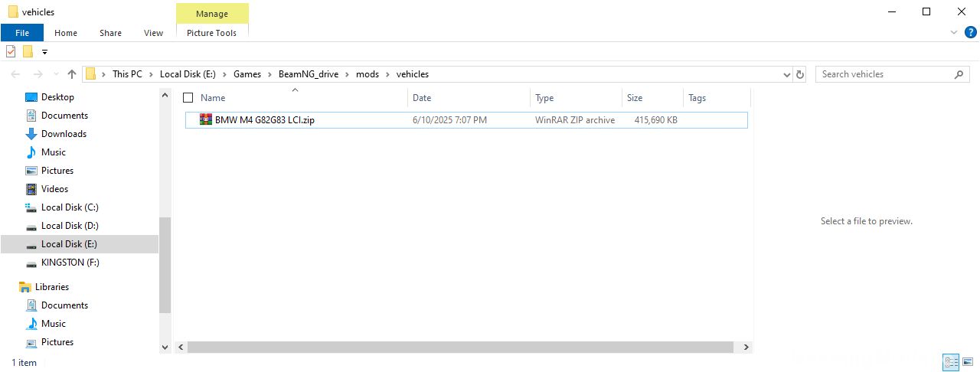Click the Manage contextual tab header

coord(212,14)
